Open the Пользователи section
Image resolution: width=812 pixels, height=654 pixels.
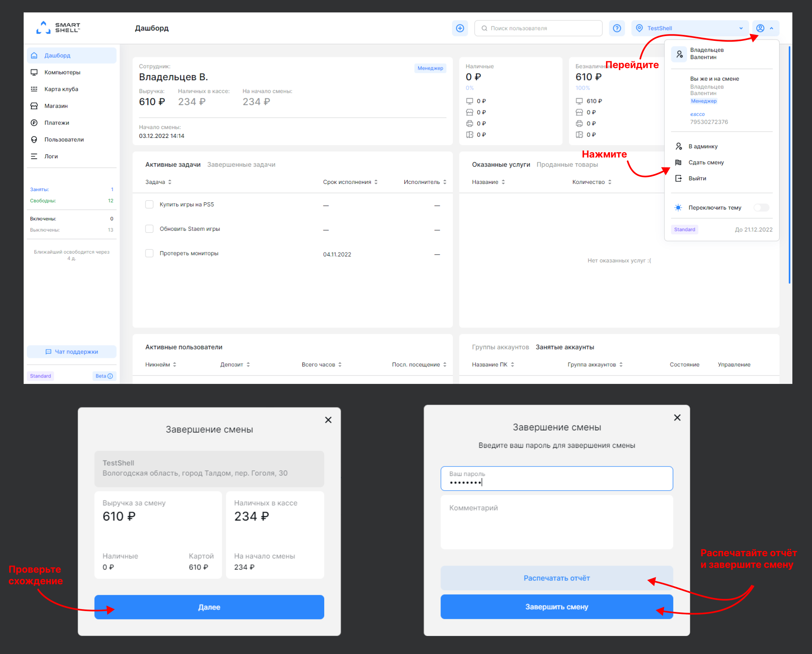64,139
